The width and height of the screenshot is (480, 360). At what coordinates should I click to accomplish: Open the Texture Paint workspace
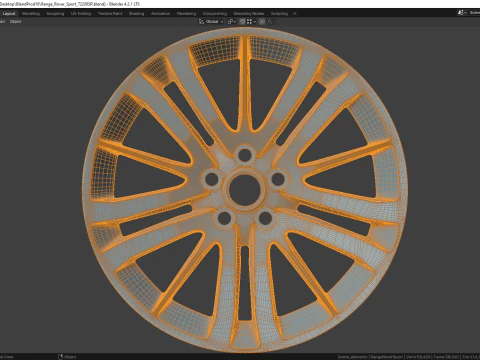pos(110,14)
